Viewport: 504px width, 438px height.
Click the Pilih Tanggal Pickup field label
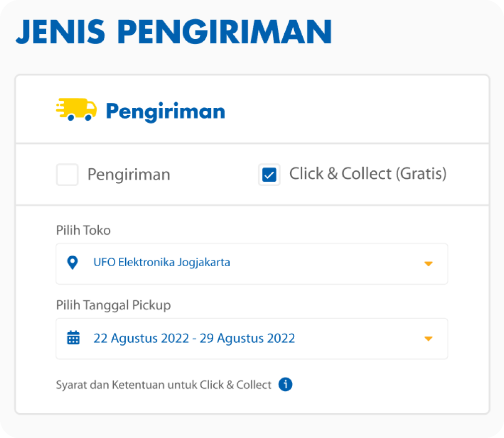113,305
